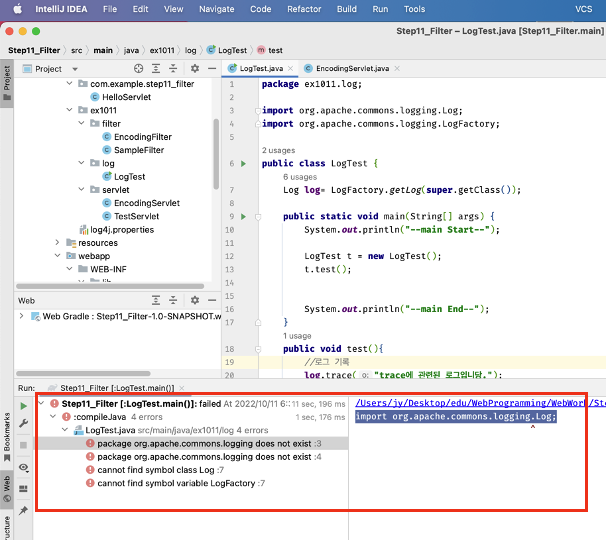The width and height of the screenshot is (606, 540).
Task: Open the Navigate menu
Action: click(x=216, y=9)
